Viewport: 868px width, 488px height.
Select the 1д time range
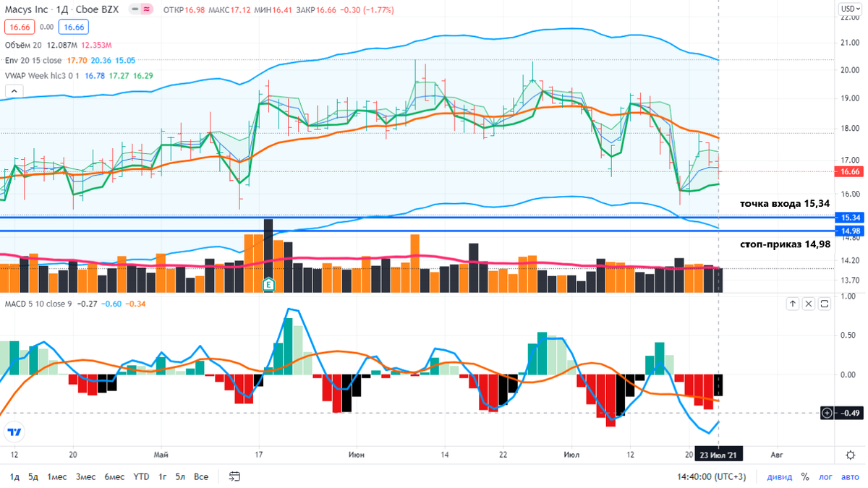pos(14,476)
